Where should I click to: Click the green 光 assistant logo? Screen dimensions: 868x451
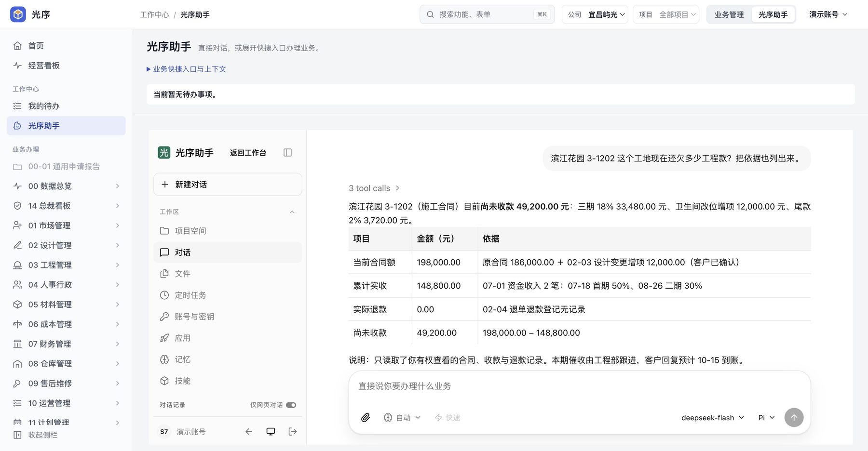pyautogui.click(x=164, y=153)
